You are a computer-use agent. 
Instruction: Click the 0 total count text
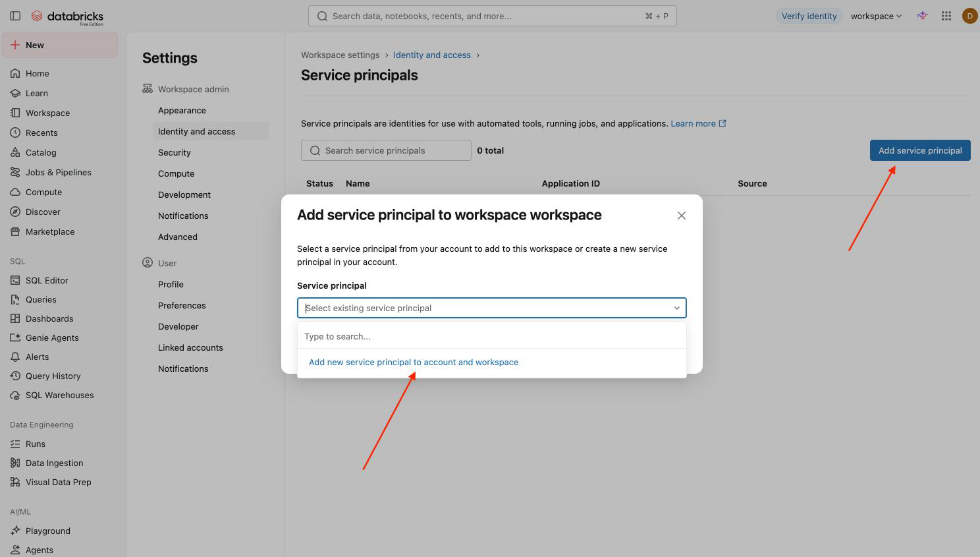click(x=491, y=150)
